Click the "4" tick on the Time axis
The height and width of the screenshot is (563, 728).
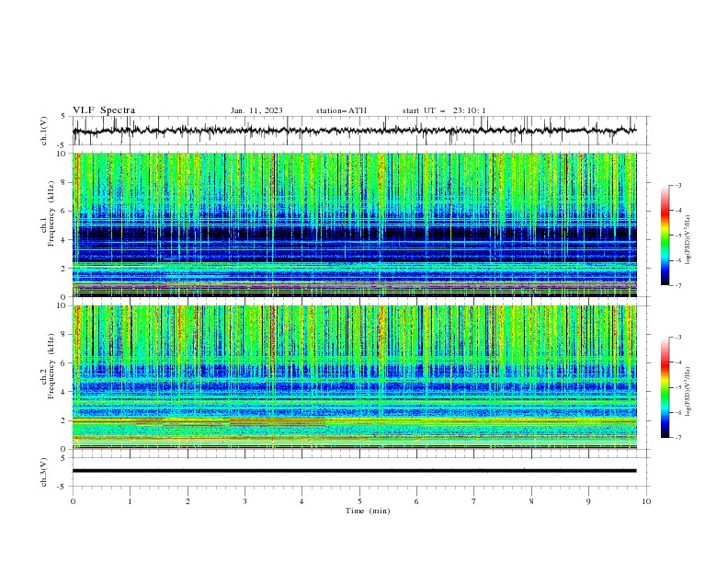tap(301, 501)
